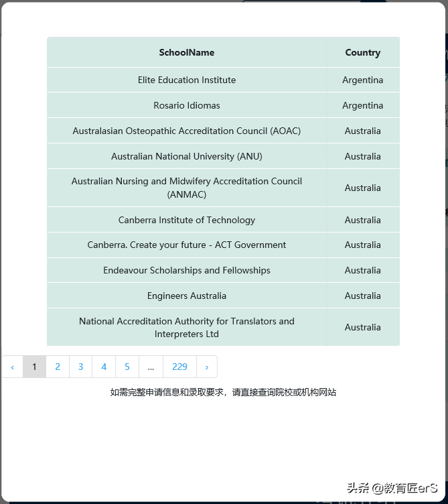This screenshot has height=504, width=448.
Task: Go to next page arrow
Action: (x=207, y=367)
